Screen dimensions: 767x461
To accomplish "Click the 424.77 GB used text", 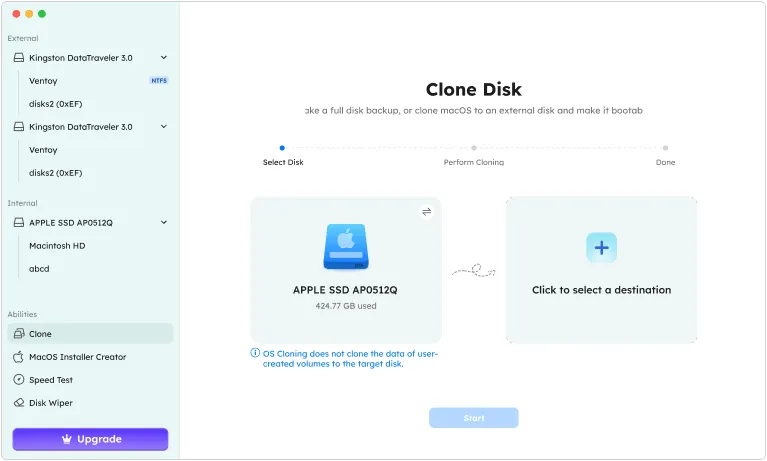I will coord(346,306).
